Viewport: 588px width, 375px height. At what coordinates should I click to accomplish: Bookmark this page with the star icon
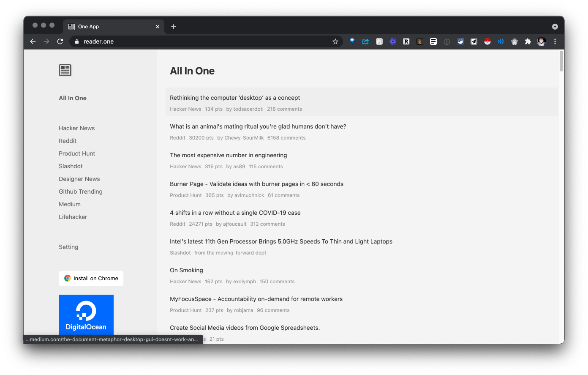335,41
